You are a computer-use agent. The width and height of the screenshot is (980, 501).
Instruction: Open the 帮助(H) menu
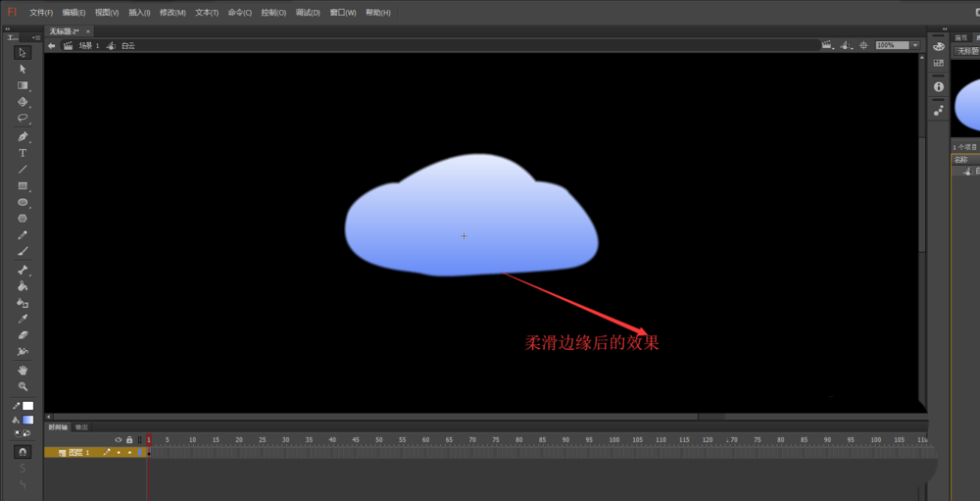click(378, 13)
